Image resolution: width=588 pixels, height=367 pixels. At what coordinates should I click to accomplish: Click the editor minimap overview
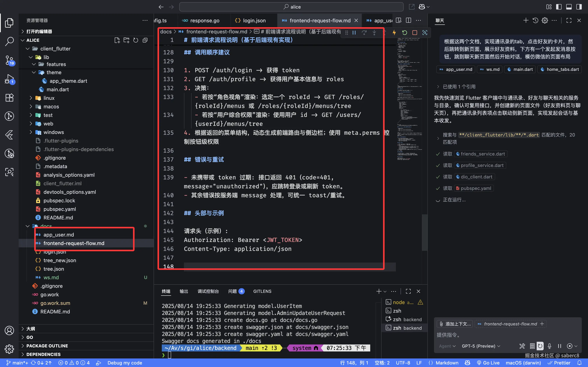(410, 97)
